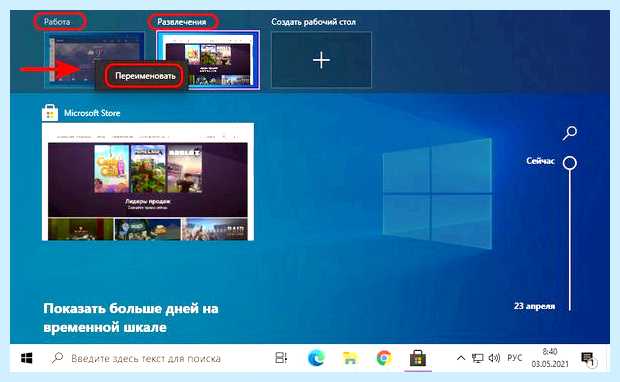
Task: Open the volume tray icon
Action: coord(494,358)
